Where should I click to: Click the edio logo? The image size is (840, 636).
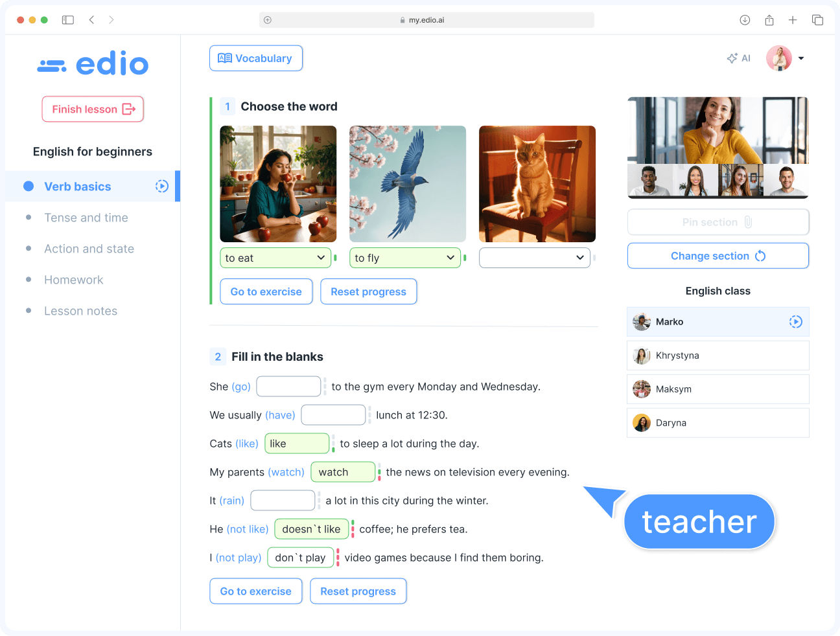93,63
